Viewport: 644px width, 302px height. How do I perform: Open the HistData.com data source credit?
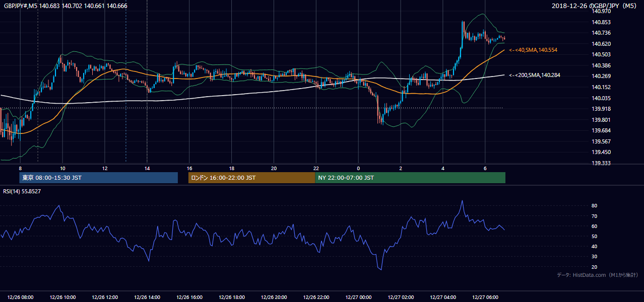(x=597, y=275)
